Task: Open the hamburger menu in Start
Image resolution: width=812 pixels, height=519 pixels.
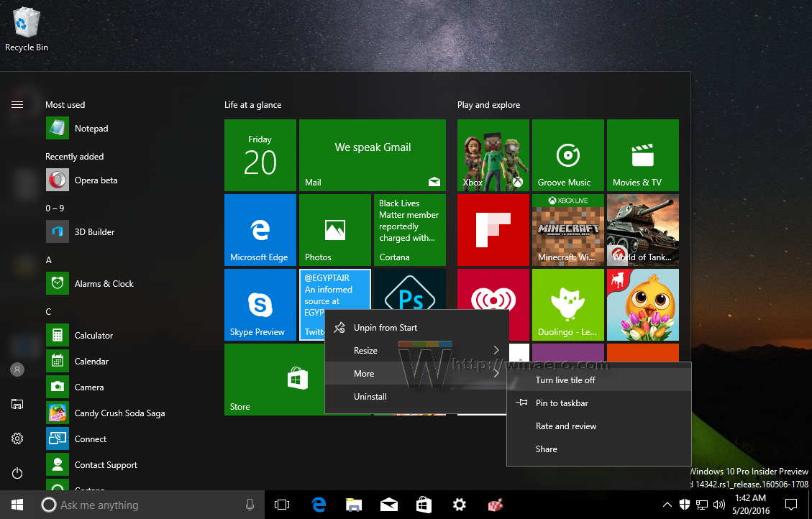Action: [x=17, y=104]
